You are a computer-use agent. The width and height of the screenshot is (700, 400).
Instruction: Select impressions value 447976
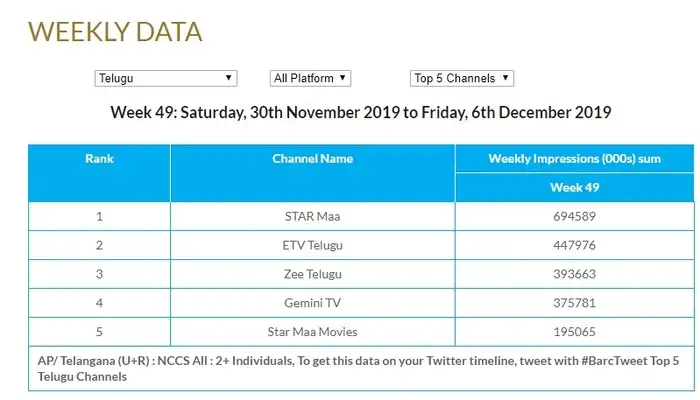574,245
